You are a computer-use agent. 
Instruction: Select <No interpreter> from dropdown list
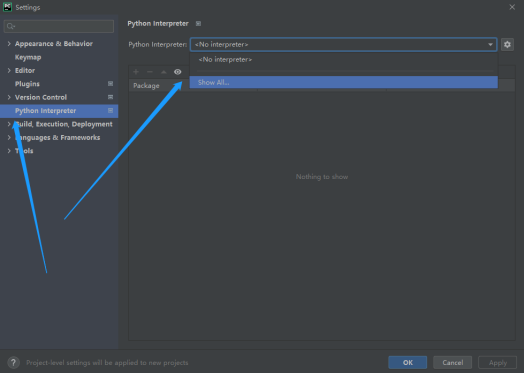point(344,60)
